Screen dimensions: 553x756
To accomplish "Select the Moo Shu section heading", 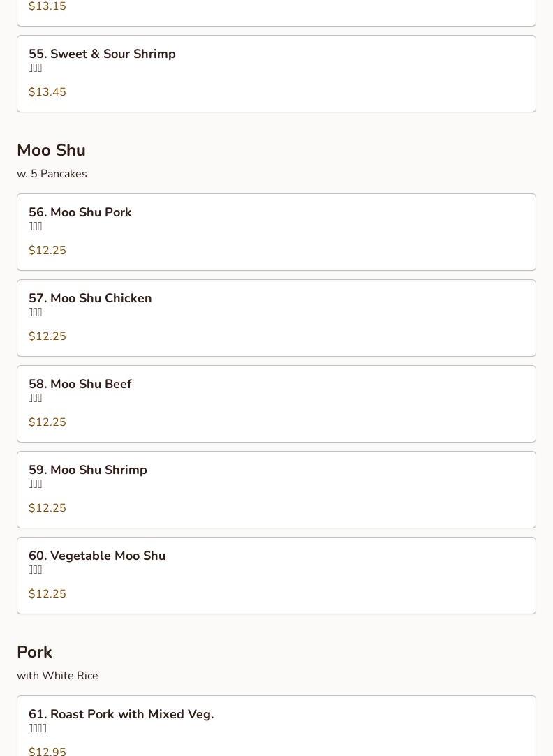I will click(x=51, y=150).
